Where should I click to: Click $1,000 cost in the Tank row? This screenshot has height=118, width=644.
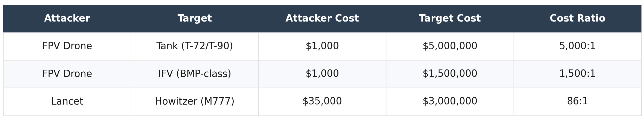[x=322, y=46]
